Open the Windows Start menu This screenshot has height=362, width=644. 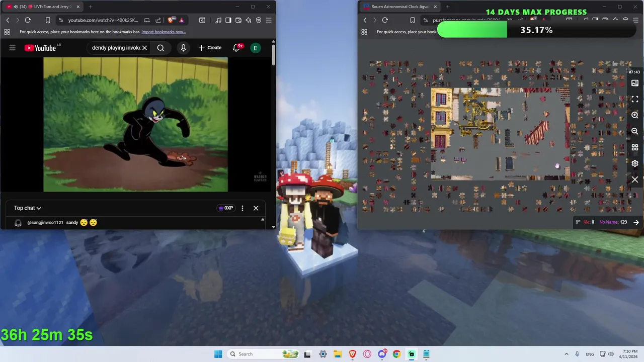(x=218, y=354)
